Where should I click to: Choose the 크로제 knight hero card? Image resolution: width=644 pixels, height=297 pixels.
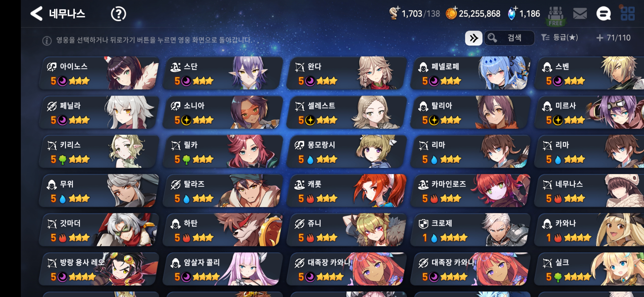coord(471,230)
